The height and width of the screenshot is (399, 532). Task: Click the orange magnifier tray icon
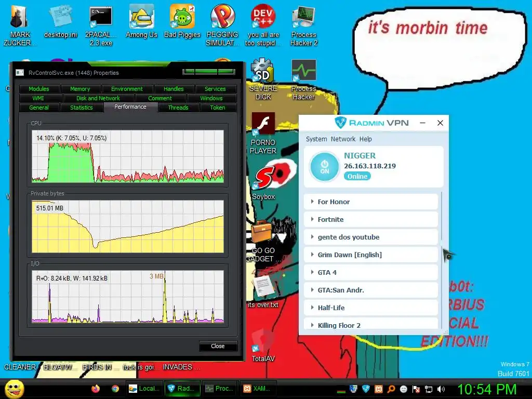[x=391, y=389]
